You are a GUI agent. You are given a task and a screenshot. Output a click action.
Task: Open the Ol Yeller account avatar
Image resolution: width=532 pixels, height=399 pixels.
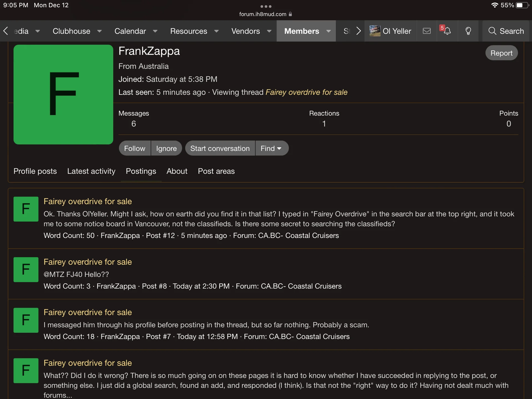pyautogui.click(x=375, y=31)
